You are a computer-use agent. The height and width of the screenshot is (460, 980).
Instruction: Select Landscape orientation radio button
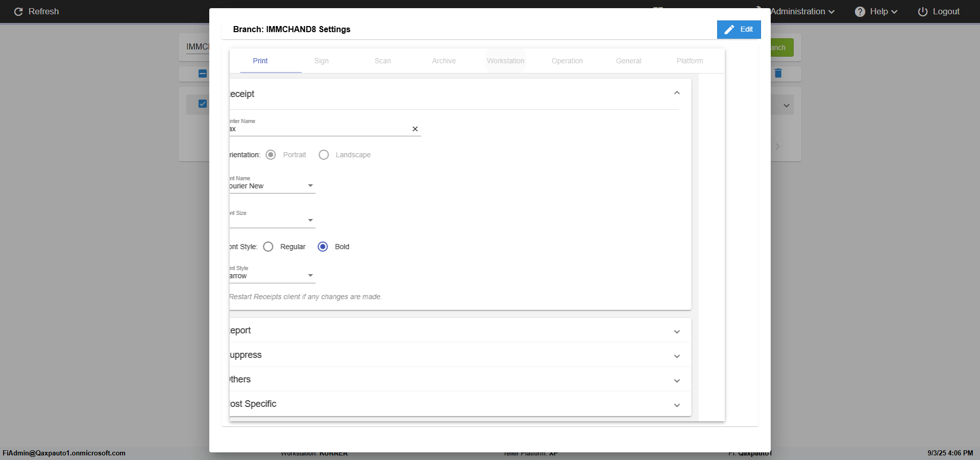click(324, 155)
